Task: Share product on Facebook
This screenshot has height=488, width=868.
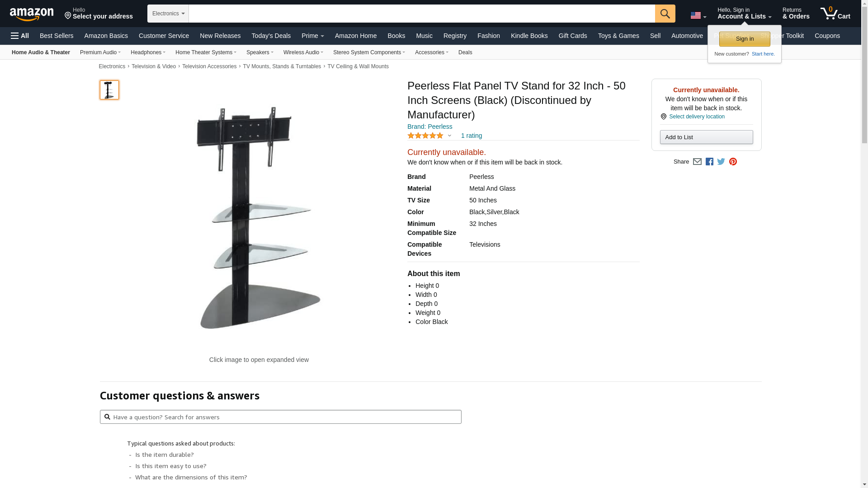Action: coord(709,162)
